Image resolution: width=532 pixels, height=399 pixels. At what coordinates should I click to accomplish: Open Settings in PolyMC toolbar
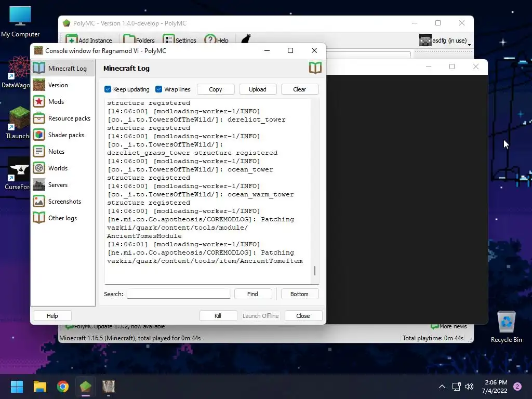click(x=180, y=40)
